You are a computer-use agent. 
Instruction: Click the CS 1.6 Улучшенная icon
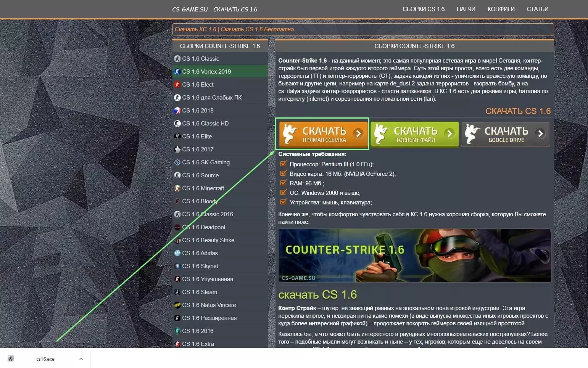[x=177, y=279]
